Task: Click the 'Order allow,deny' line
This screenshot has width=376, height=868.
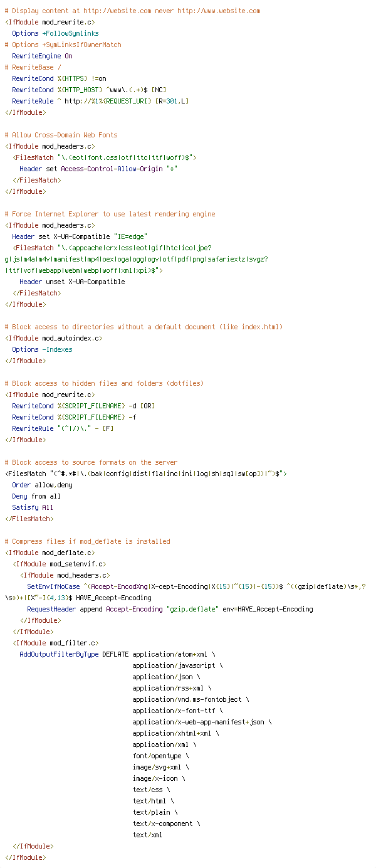Action: tap(42, 485)
